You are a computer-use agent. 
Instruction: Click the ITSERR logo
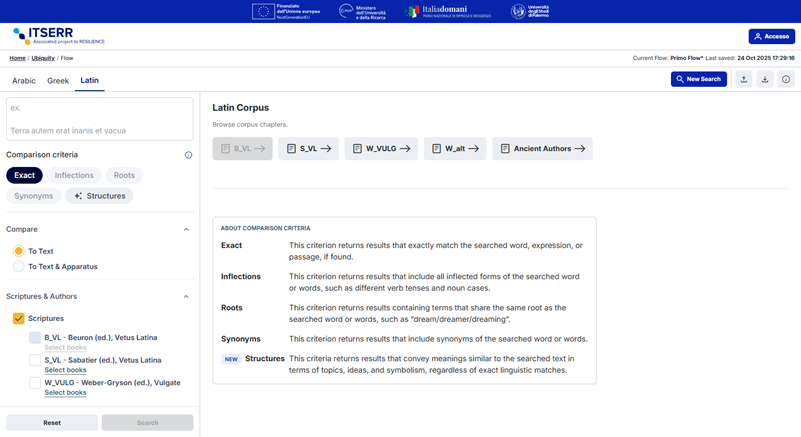point(58,36)
